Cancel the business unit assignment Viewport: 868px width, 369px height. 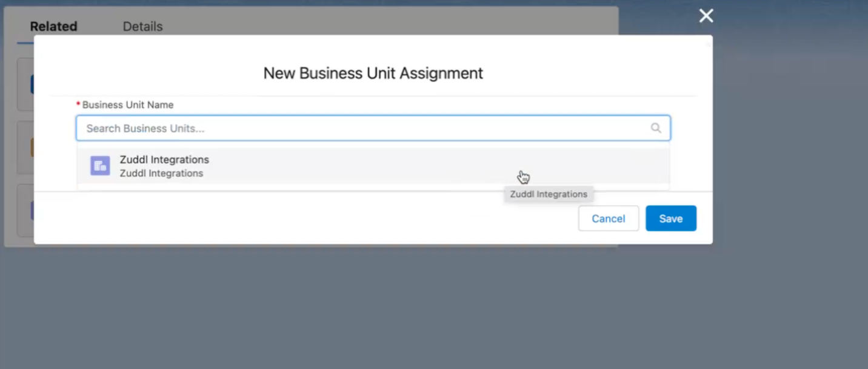608,218
